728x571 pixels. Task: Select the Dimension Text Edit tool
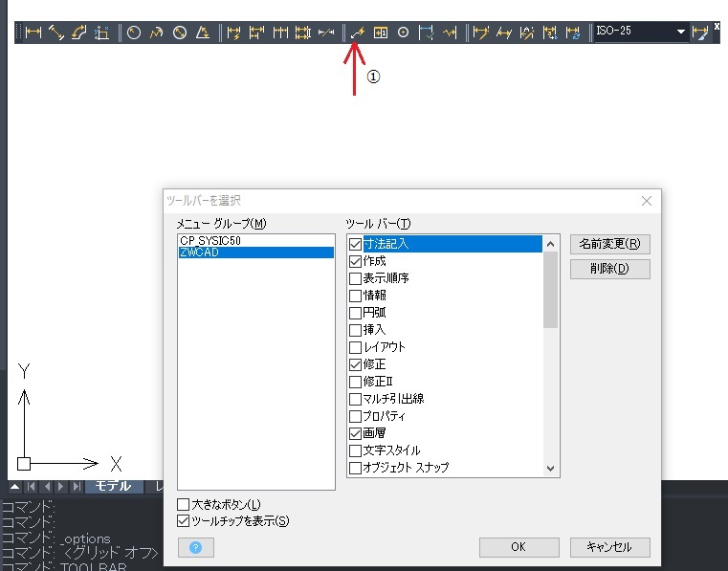(504, 33)
